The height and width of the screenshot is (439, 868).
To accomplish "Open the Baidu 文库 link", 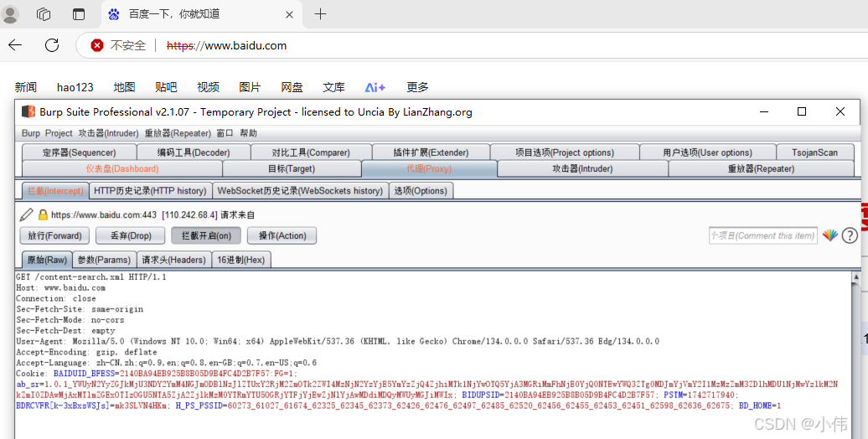I will 333,87.
